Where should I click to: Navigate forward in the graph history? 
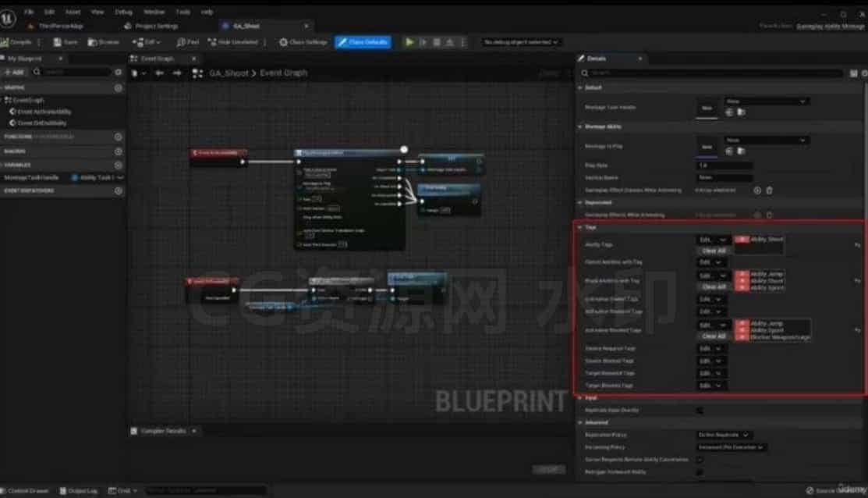(177, 73)
